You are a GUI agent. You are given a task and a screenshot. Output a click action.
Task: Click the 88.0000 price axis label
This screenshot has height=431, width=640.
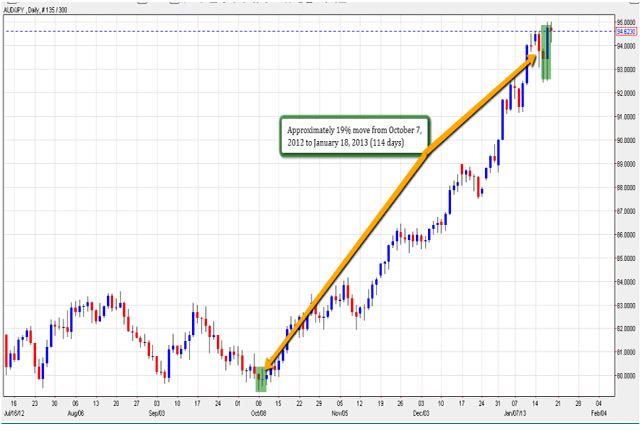coord(626,188)
